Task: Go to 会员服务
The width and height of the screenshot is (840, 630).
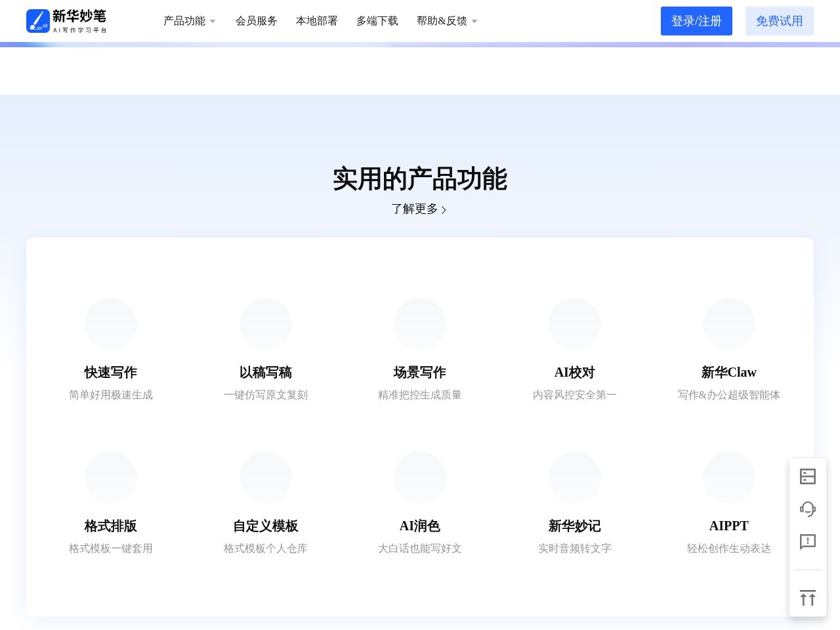Action: pos(257,21)
